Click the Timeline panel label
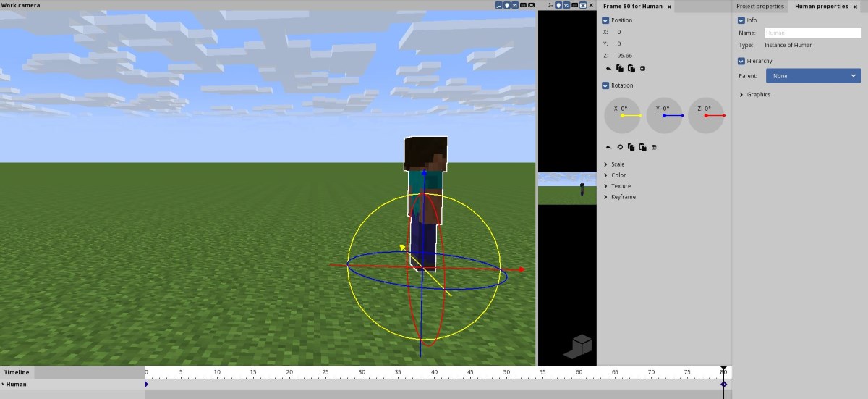The image size is (868, 399). pos(17,372)
